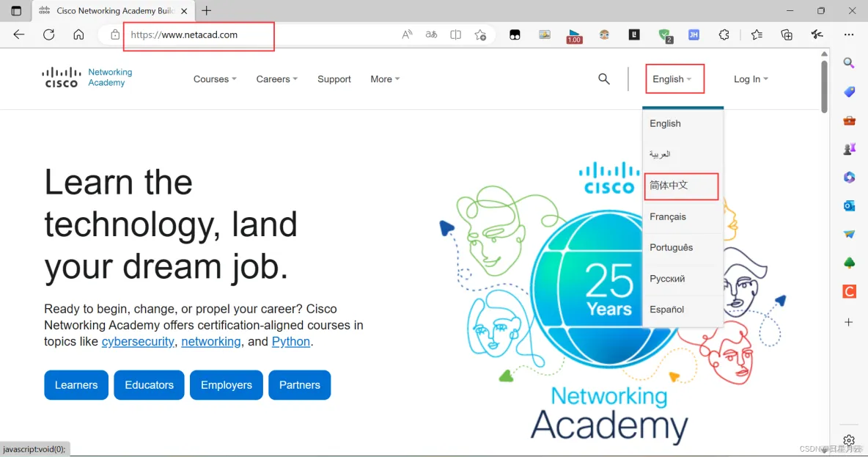The height and width of the screenshot is (457, 868).
Task: Expand the Courses dropdown menu
Action: pos(215,79)
